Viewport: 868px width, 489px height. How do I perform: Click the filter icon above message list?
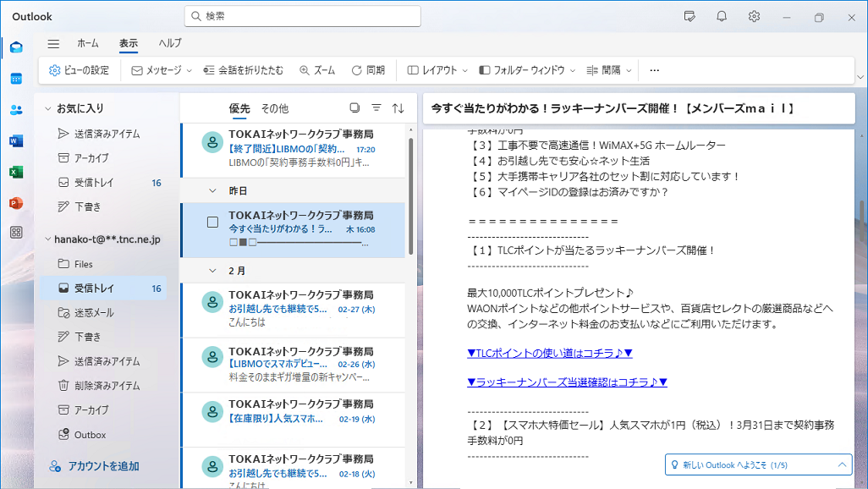(376, 108)
